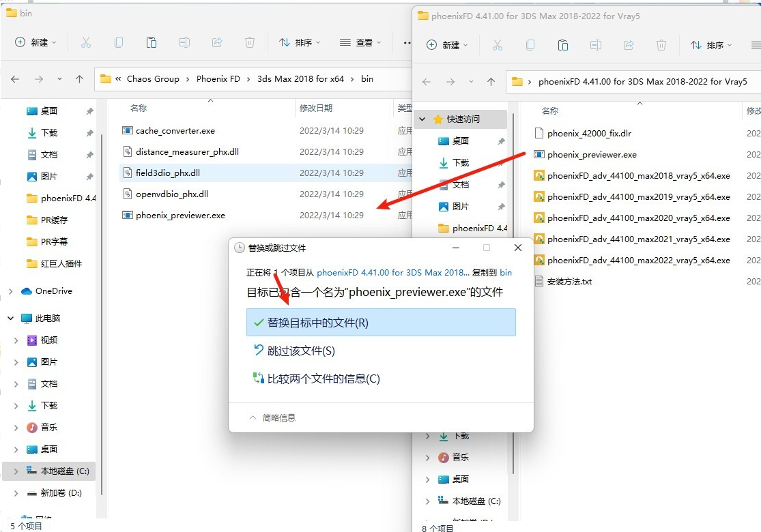Screen dimensions: 761x532
Task: Collapse 简略信息 details in replace dialog
Action: click(272, 417)
